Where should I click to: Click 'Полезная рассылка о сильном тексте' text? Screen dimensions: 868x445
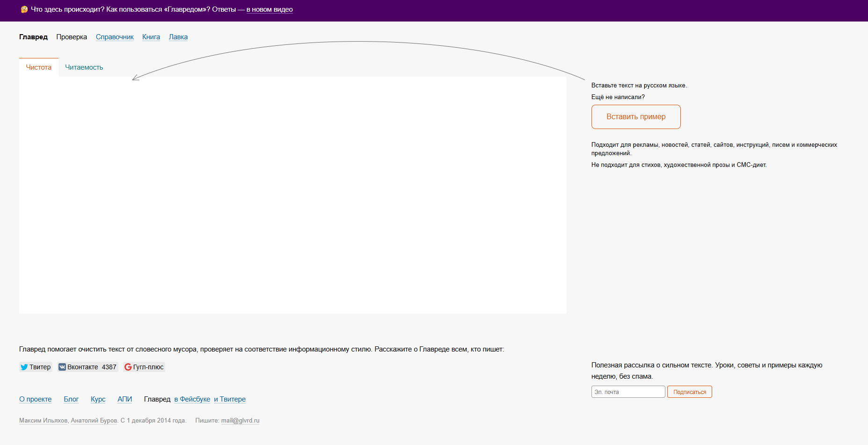point(707,371)
